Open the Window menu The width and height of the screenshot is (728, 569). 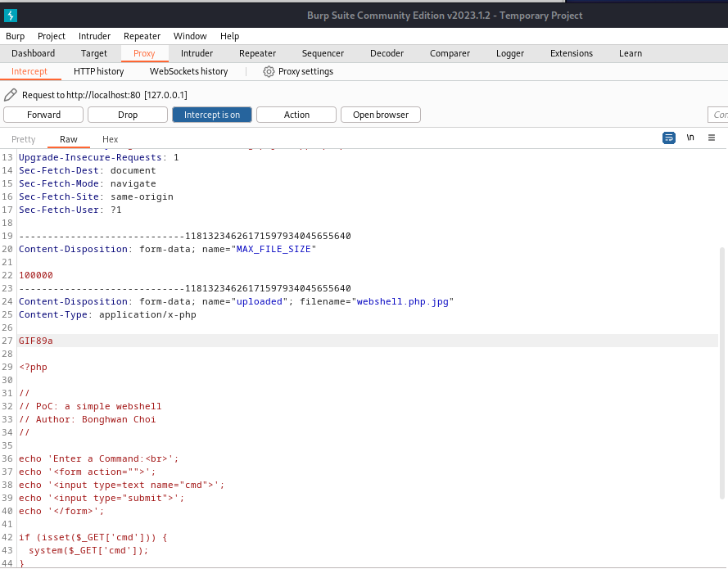(x=190, y=36)
